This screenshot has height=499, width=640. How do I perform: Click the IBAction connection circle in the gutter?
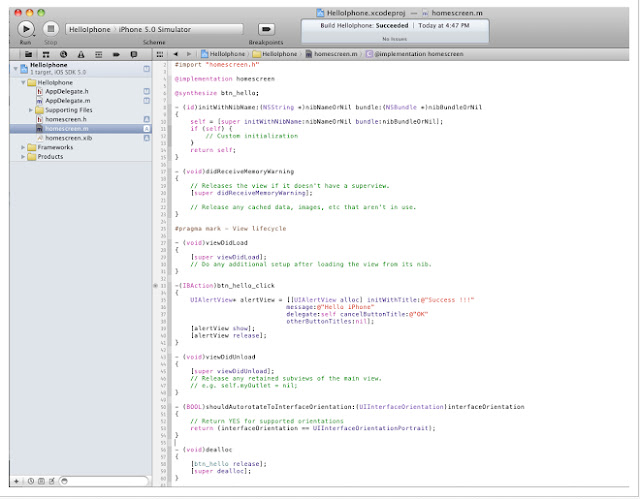pos(156,286)
